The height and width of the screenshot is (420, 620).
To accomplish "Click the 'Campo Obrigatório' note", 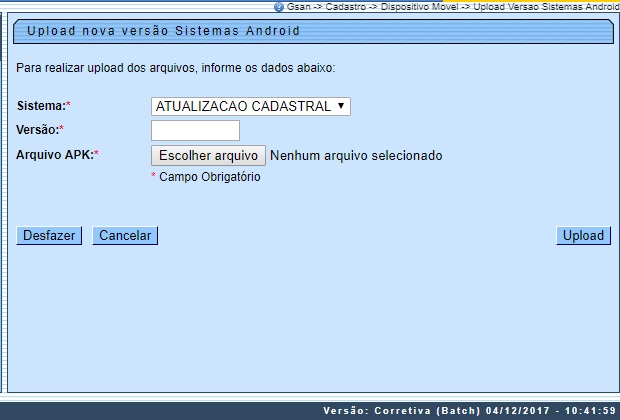I will (x=210, y=177).
